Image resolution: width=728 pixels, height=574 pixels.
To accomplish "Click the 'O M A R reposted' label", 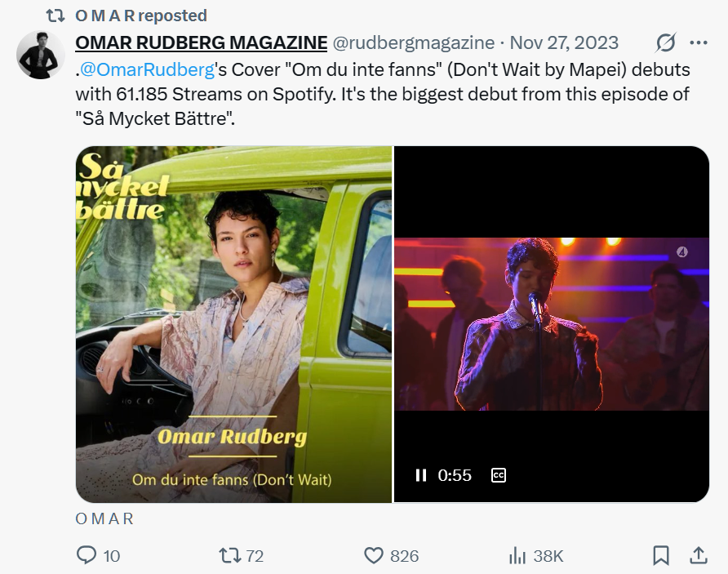I will (140, 16).
